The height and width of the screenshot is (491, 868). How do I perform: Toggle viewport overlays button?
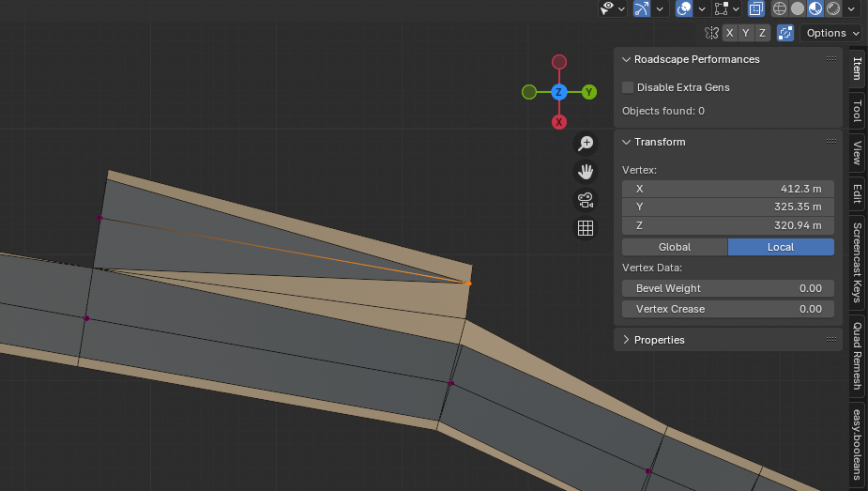(684, 8)
